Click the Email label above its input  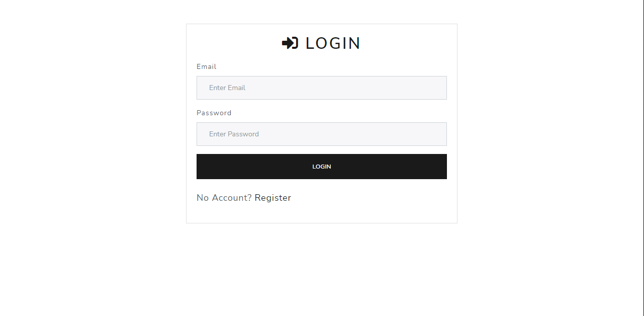click(x=206, y=66)
